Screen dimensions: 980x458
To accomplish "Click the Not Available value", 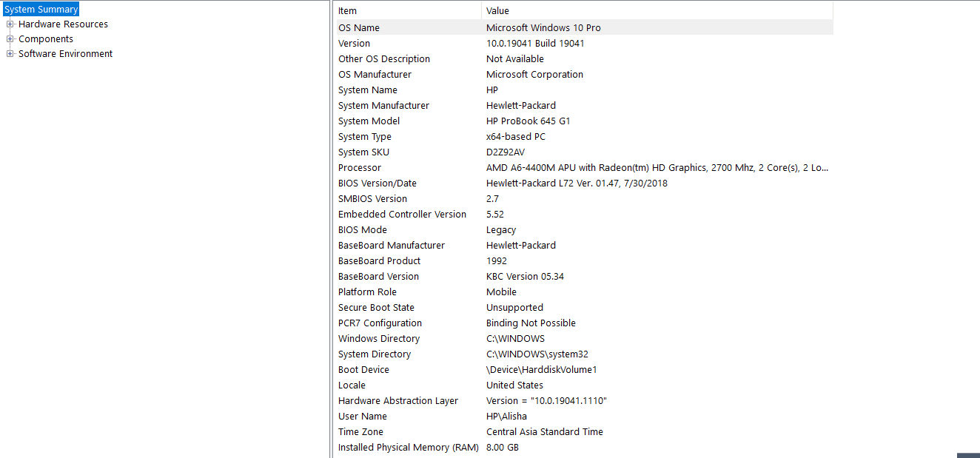I will pyautogui.click(x=515, y=58).
